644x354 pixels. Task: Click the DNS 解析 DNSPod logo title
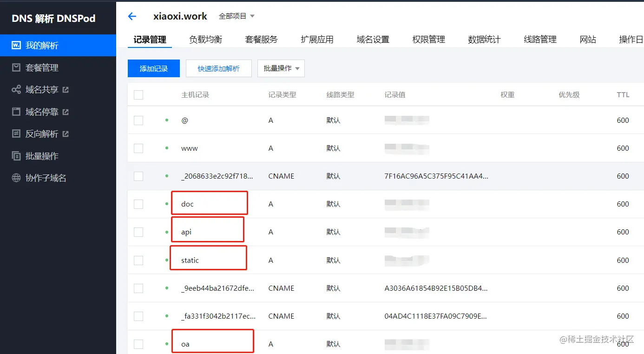(53, 19)
